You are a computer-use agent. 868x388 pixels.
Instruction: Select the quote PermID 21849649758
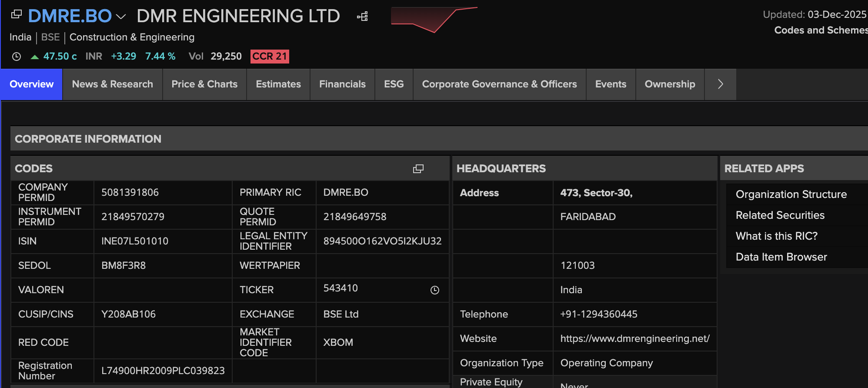click(355, 217)
